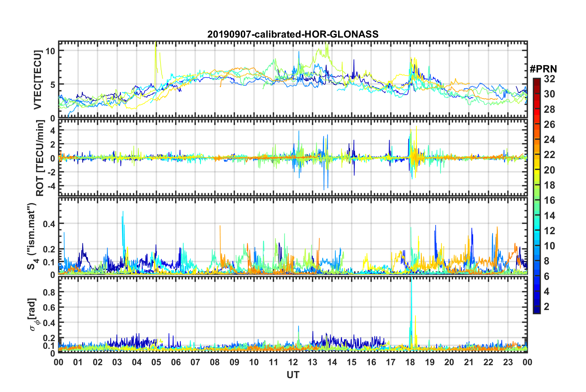Click x-axis hour tick 05
This screenshot has height=392, width=586.
[156, 362]
